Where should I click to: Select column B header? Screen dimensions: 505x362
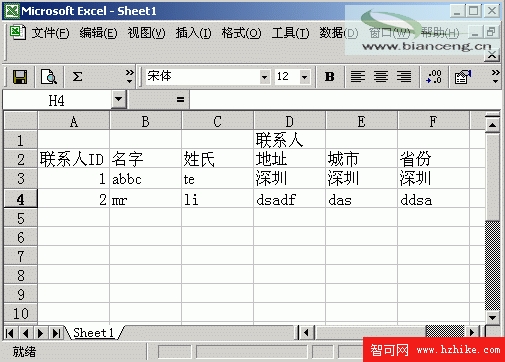(145, 122)
